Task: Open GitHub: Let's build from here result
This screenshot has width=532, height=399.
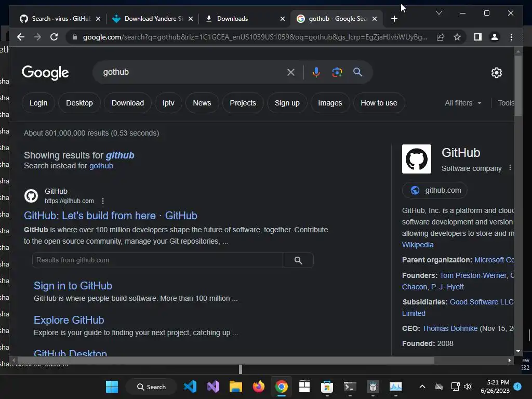Action: point(111,216)
